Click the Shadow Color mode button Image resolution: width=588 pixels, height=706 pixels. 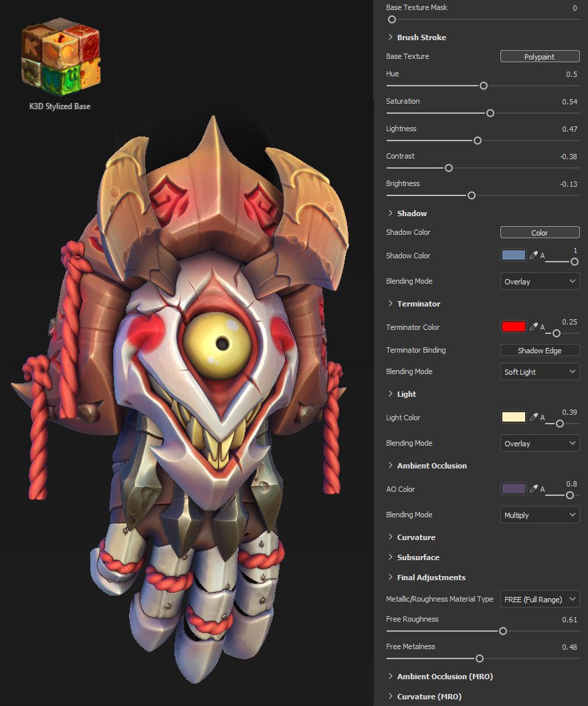point(540,232)
